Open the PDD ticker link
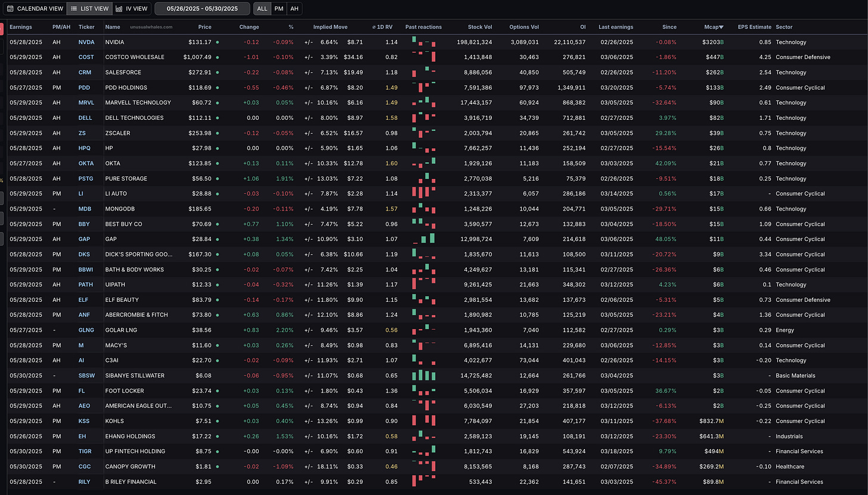868x495 pixels. coord(85,88)
